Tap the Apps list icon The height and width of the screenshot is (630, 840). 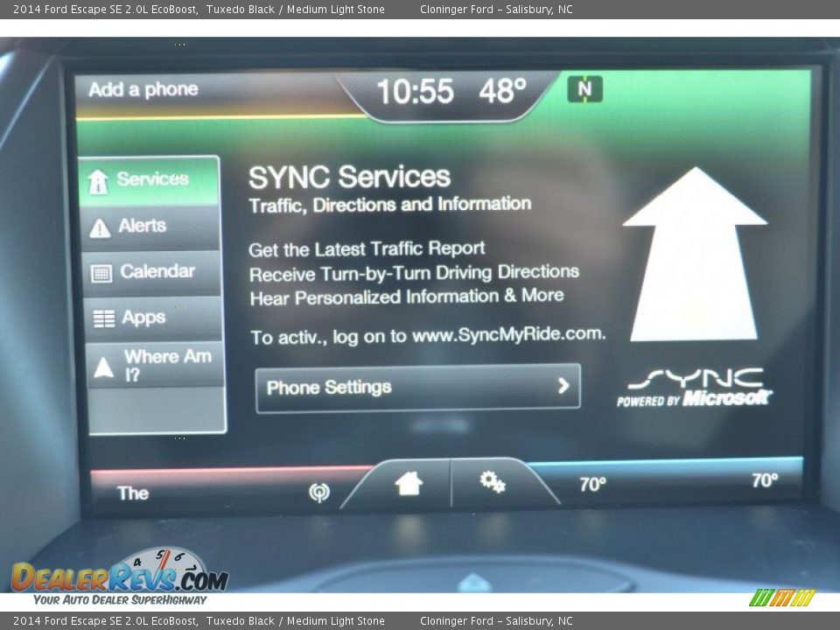pos(103,318)
